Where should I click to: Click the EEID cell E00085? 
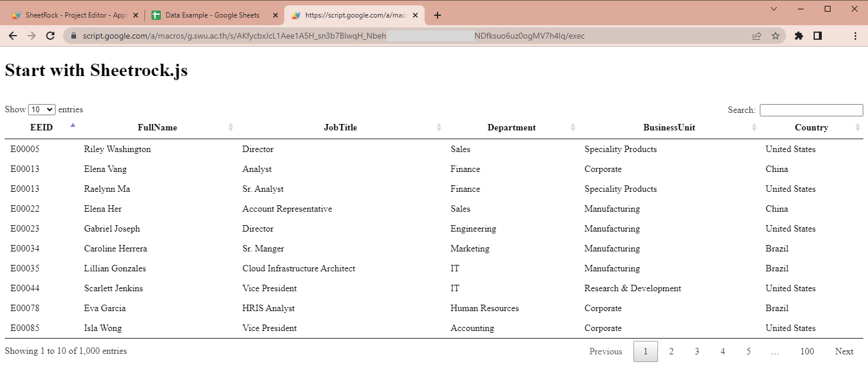click(25, 328)
